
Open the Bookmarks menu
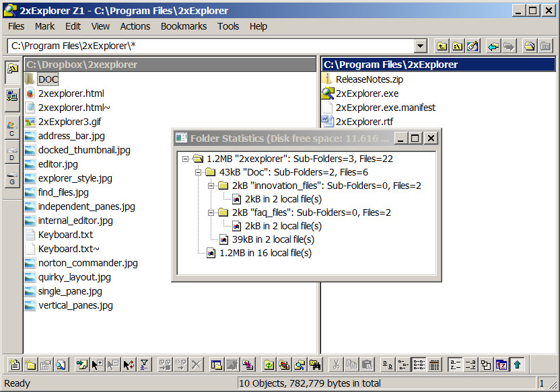(184, 26)
